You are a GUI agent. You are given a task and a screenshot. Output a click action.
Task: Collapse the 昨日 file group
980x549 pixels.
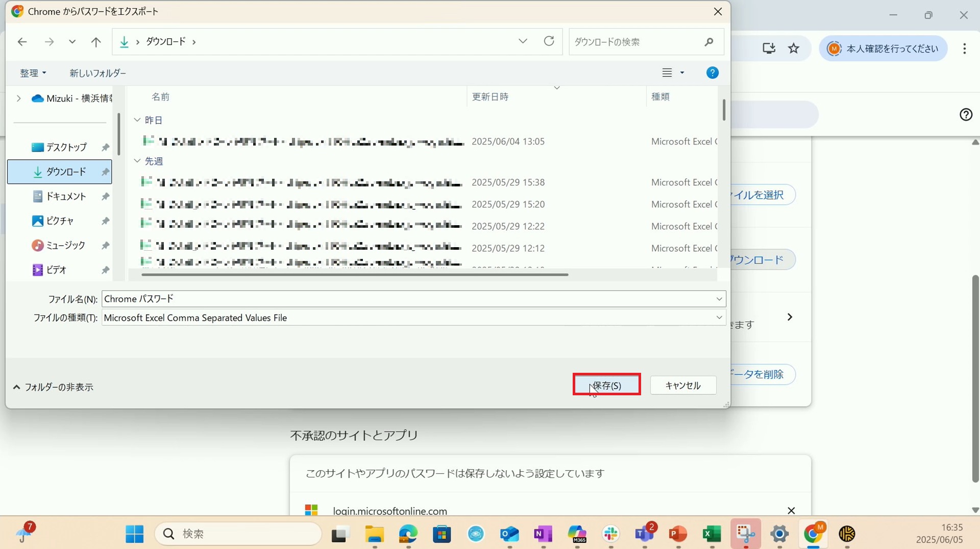tap(137, 120)
